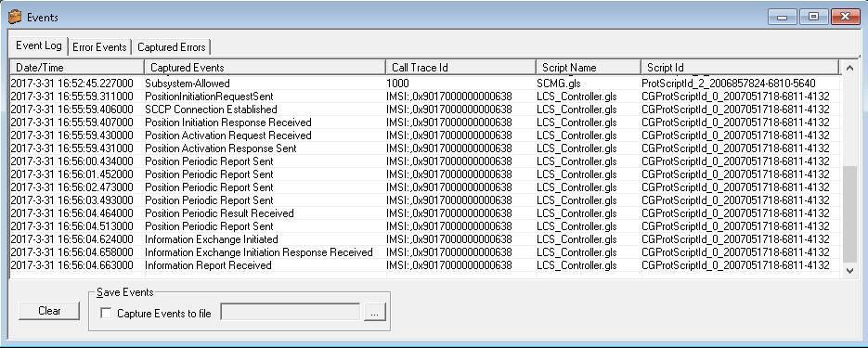Sort by Date/Time column header

tap(77, 68)
